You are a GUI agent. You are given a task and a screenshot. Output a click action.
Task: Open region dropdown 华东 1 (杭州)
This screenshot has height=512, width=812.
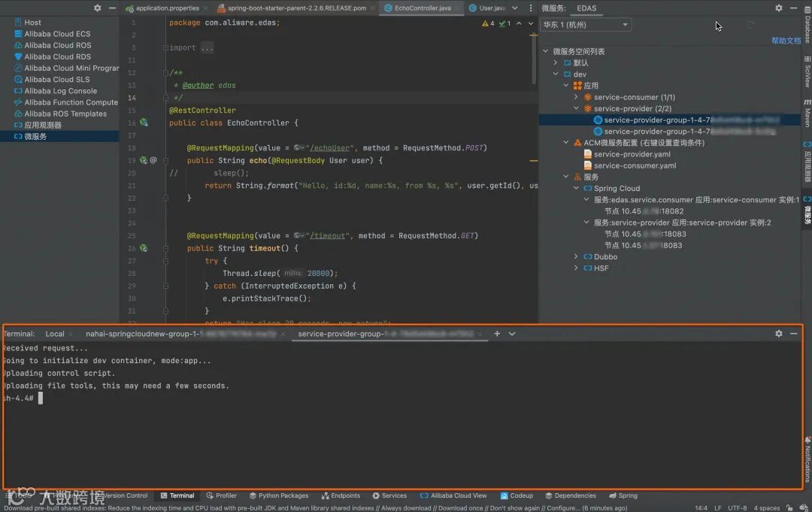(x=585, y=24)
